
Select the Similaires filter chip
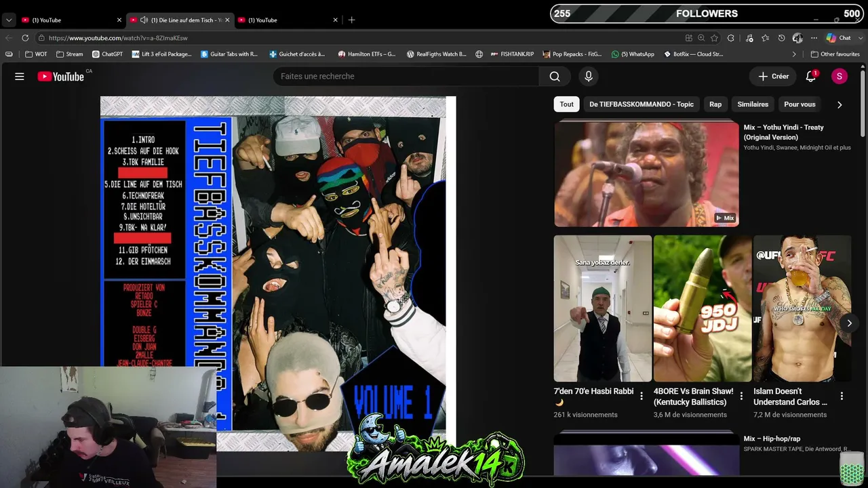click(x=753, y=104)
